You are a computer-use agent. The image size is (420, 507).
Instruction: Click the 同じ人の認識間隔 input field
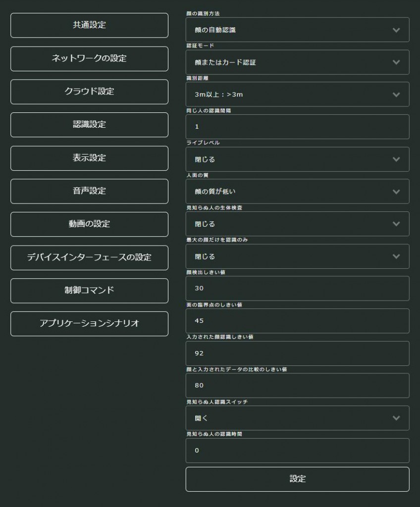coord(297,127)
